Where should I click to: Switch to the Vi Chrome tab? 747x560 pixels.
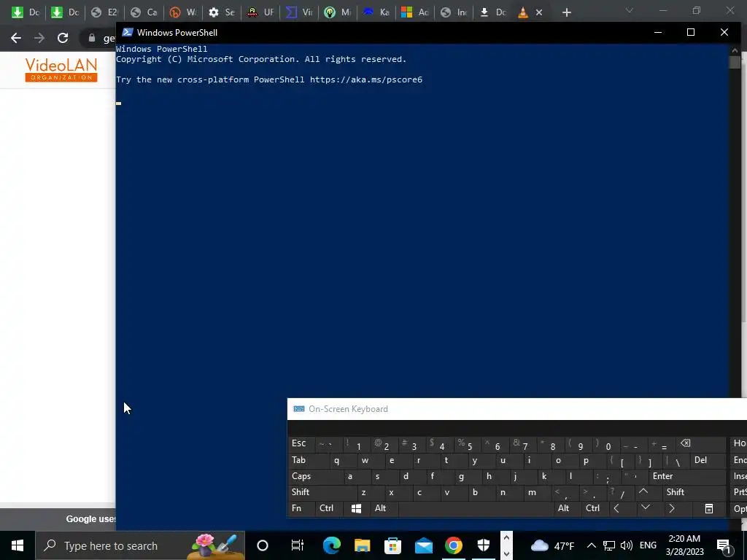coord(300,12)
